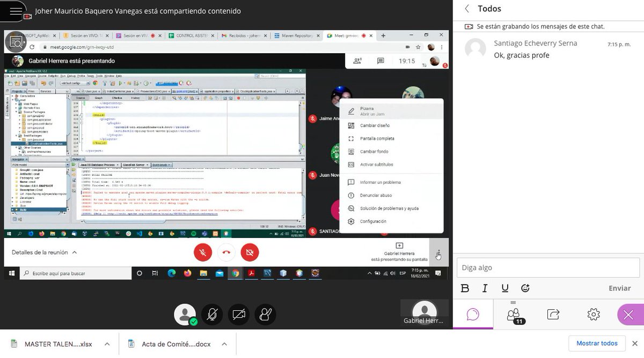Choose Cambiar fondo from the menu
644x358 pixels.
[392, 152]
